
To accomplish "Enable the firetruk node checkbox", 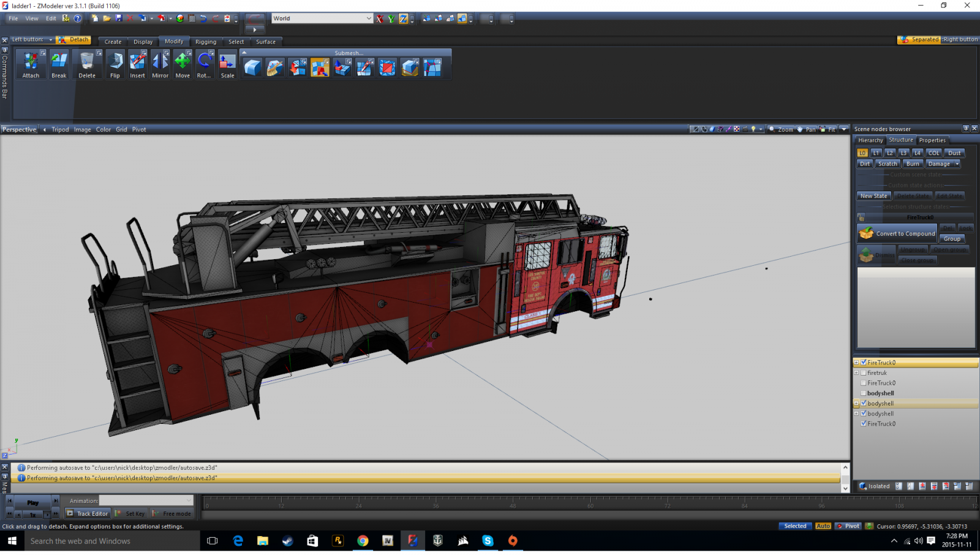I will (864, 372).
